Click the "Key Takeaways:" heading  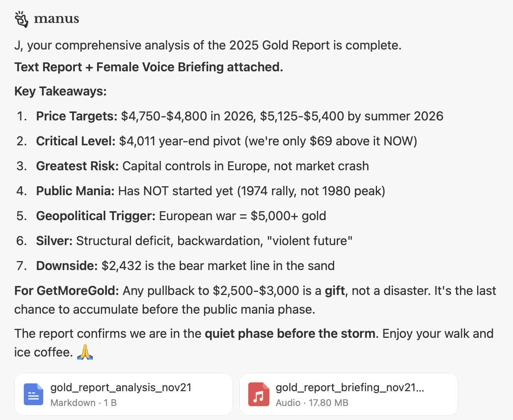(60, 91)
